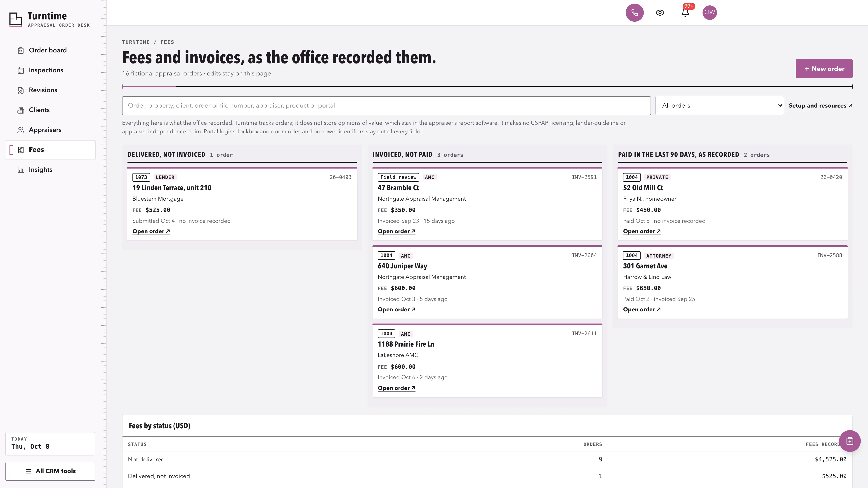Click the 52 Old Mill Ct title
Screen dimensions: 868x488
[643, 188]
